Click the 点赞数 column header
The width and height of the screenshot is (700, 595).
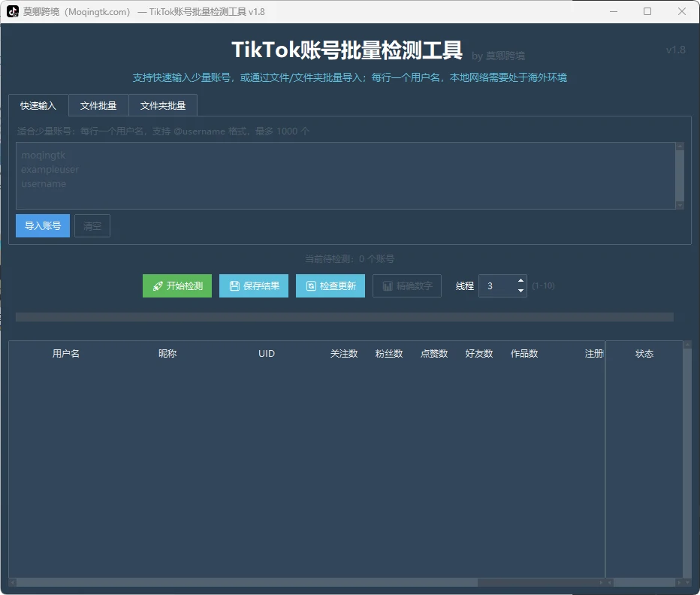point(434,353)
